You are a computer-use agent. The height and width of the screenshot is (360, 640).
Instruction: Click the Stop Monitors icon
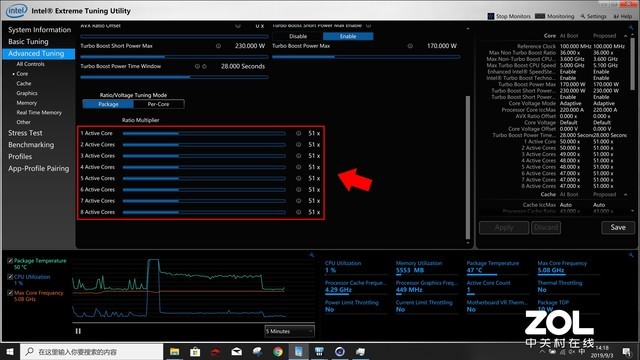491,16
